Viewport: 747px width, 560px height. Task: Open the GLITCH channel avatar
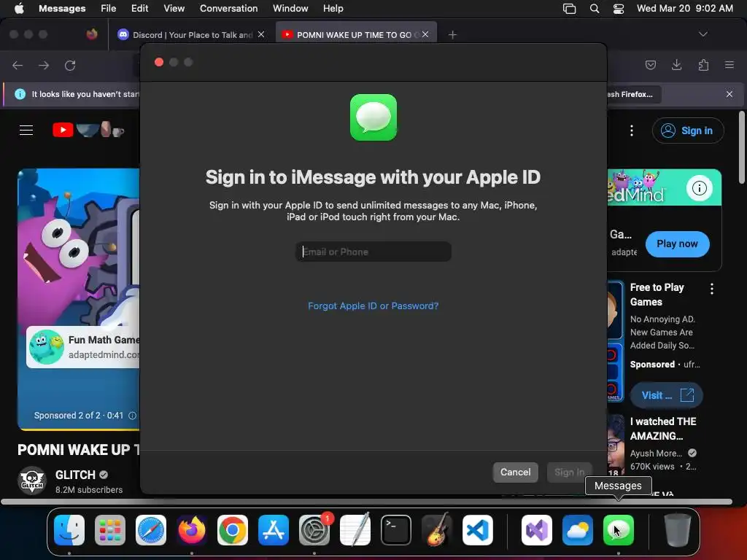(32, 481)
